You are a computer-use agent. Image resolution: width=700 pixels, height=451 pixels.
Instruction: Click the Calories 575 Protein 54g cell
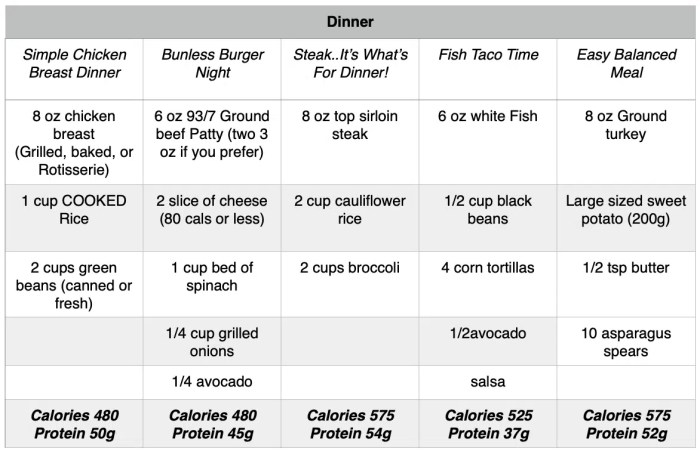point(349,424)
